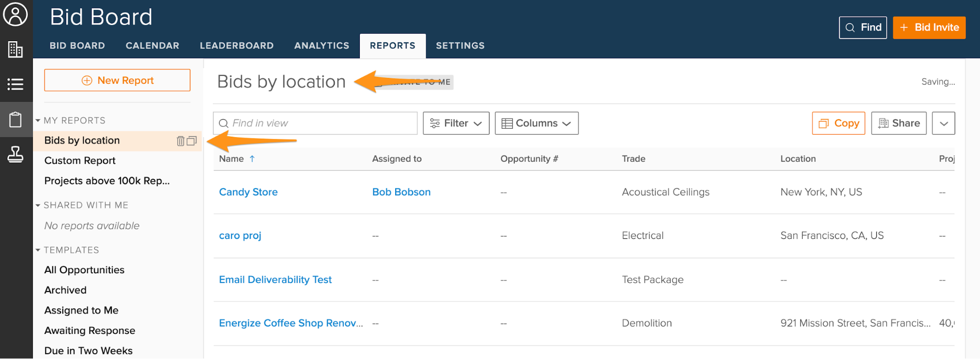
Task: Go to the Leaderboard tab
Action: 236,46
